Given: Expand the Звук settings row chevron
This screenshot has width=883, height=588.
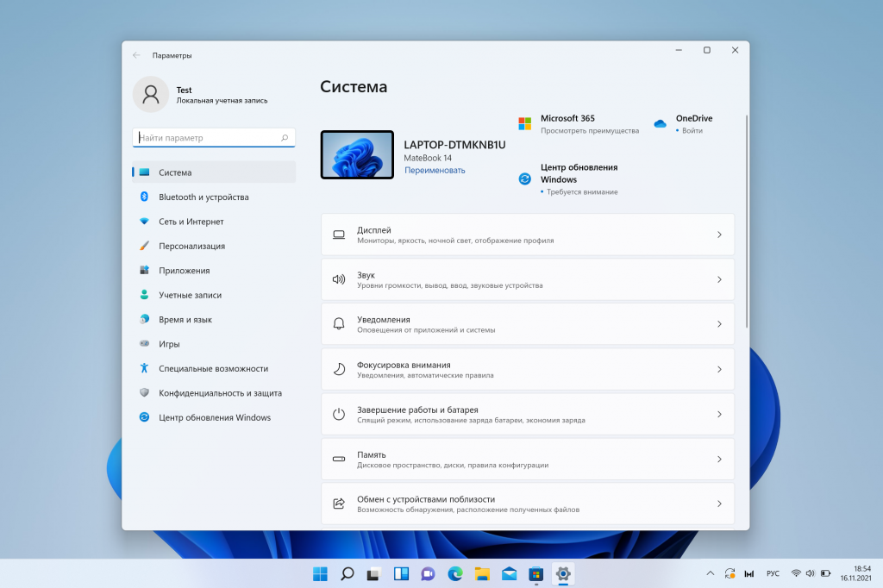Looking at the screenshot, I should [x=719, y=279].
